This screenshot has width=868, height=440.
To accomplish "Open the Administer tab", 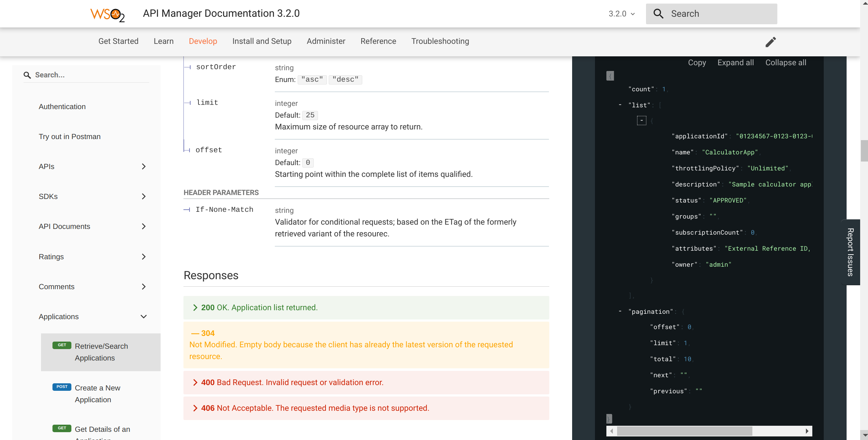I will (326, 41).
